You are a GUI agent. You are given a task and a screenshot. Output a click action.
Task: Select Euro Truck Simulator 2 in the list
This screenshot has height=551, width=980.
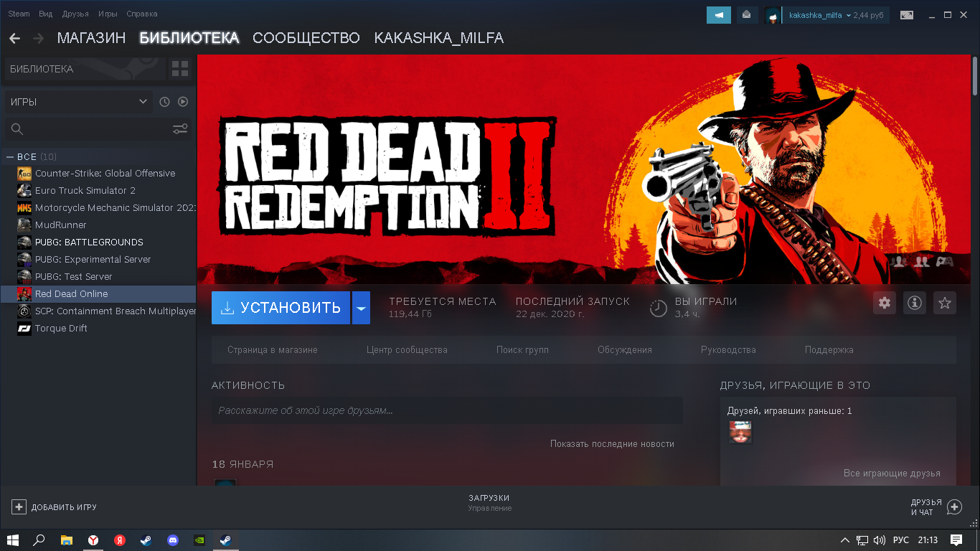click(98, 191)
